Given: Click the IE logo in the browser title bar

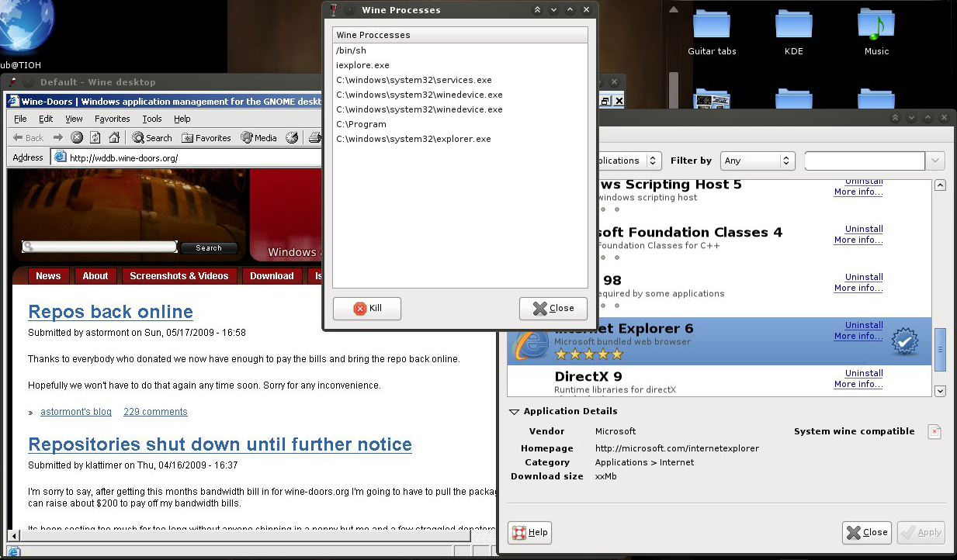Looking at the screenshot, I should [12, 101].
